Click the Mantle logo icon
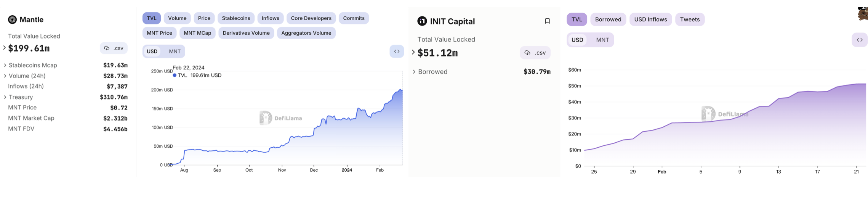The height and width of the screenshot is (203, 868). [x=12, y=20]
